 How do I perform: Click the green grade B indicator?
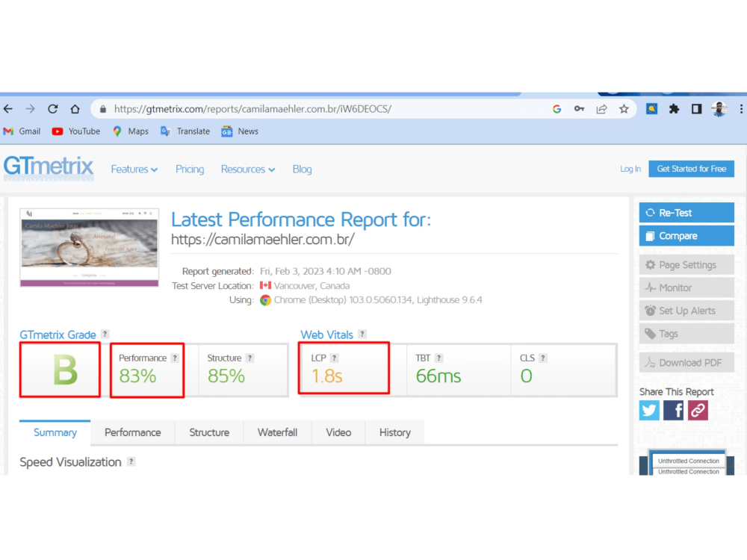coord(60,370)
